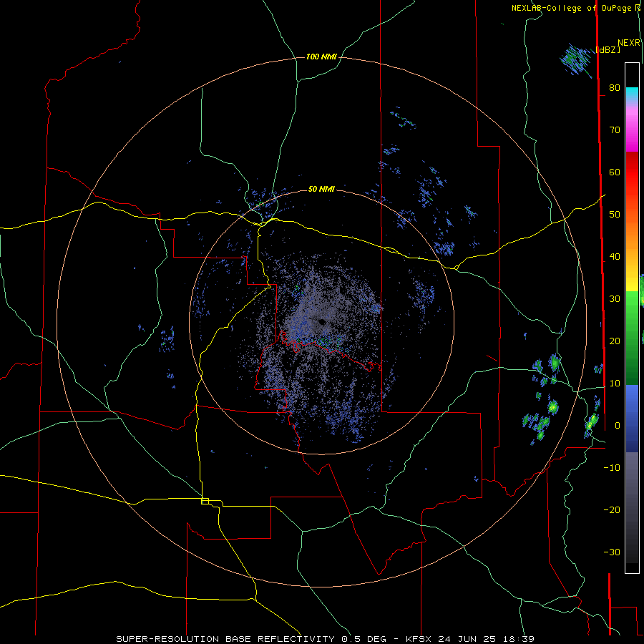Click the red band of the color scale
This screenshot has height=644, width=644.
632,172
